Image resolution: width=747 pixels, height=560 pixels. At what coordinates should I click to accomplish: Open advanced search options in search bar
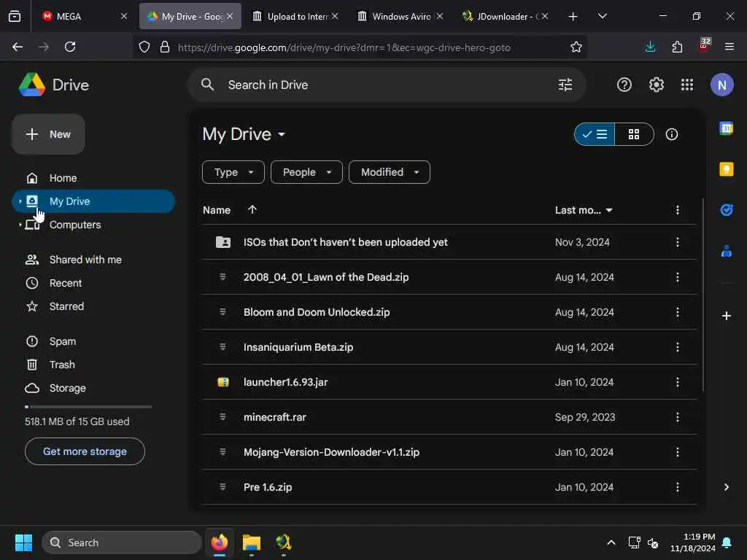(x=565, y=85)
